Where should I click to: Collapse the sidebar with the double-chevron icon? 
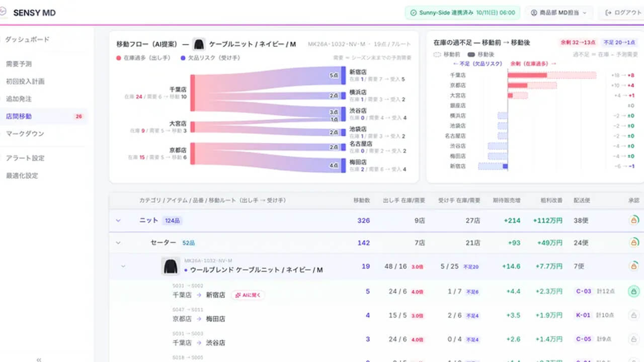pyautogui.click(x=39, y=359)
